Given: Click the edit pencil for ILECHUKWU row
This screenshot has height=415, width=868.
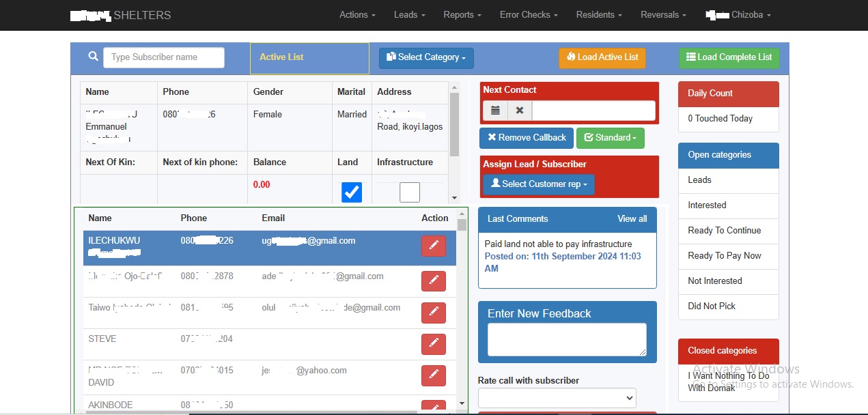Looking at the screenshot, I should click(433, 246).
